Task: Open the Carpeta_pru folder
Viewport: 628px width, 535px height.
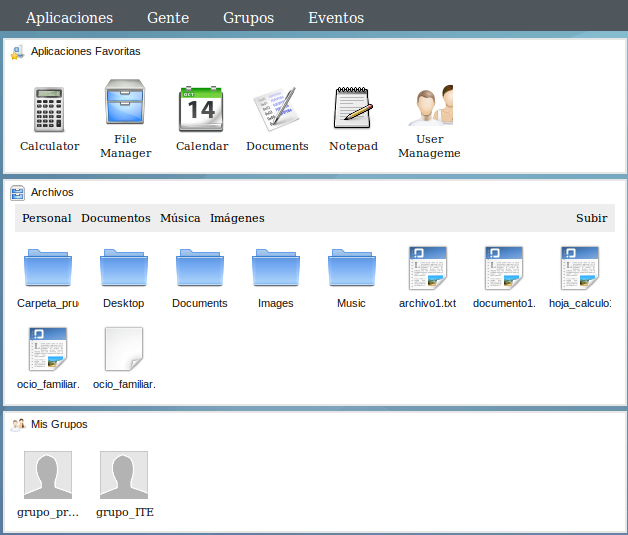Action: [48, 268]
